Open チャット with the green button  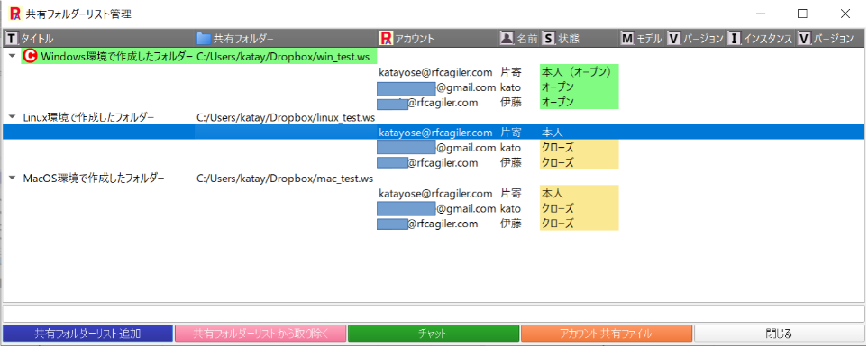[434, 334]
